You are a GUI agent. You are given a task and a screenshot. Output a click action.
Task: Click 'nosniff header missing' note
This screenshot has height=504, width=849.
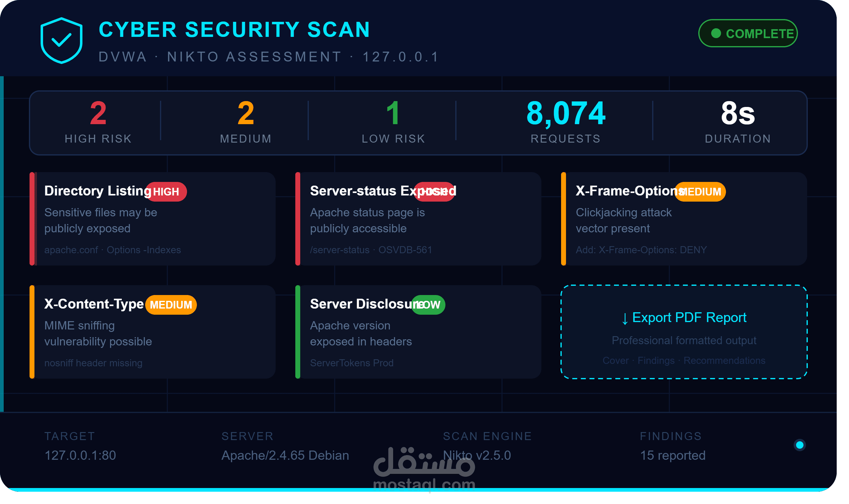click(93, 363)
